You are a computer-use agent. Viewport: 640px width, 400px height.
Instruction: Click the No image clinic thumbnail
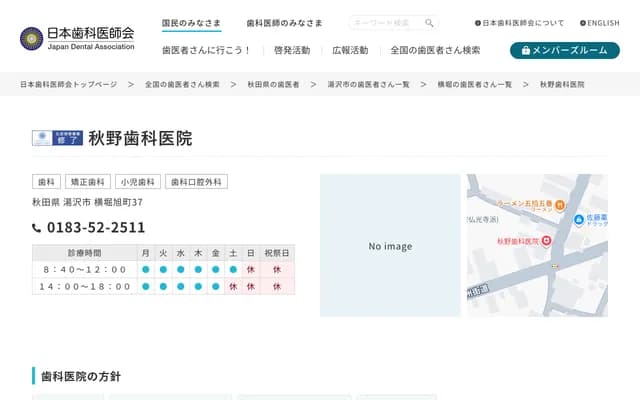point(390,246)
